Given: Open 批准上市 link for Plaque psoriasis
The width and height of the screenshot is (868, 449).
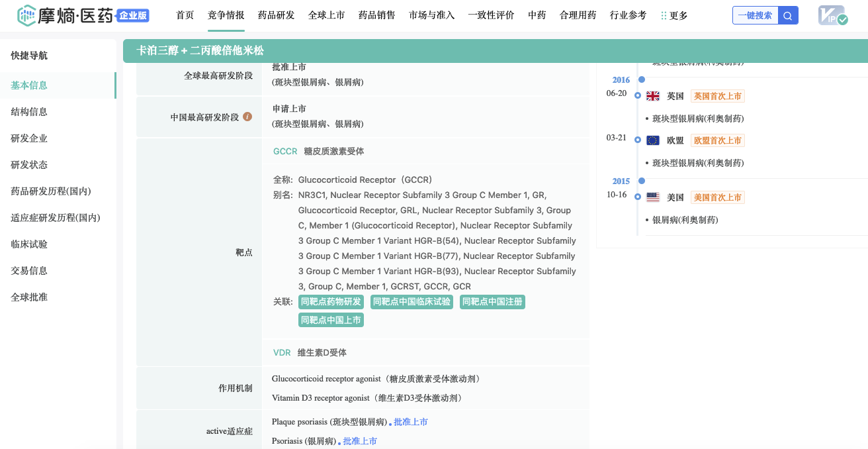Looking at the screenshot, I should [x=410, y=422].
